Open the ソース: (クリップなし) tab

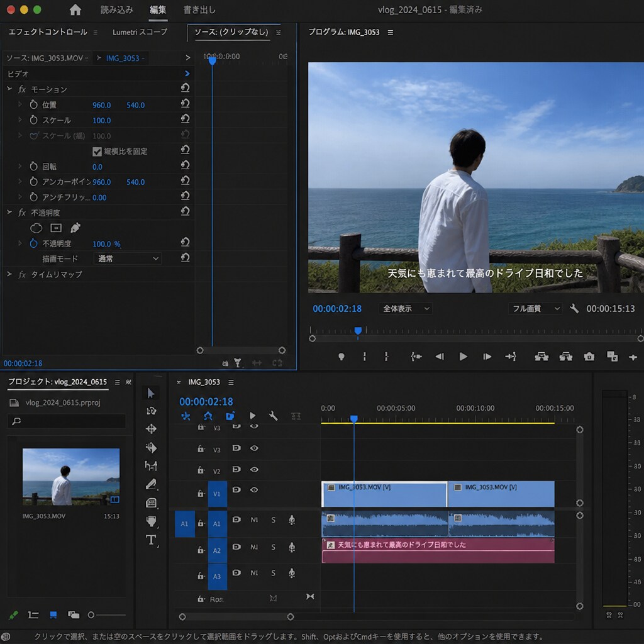tap(231, 32)
